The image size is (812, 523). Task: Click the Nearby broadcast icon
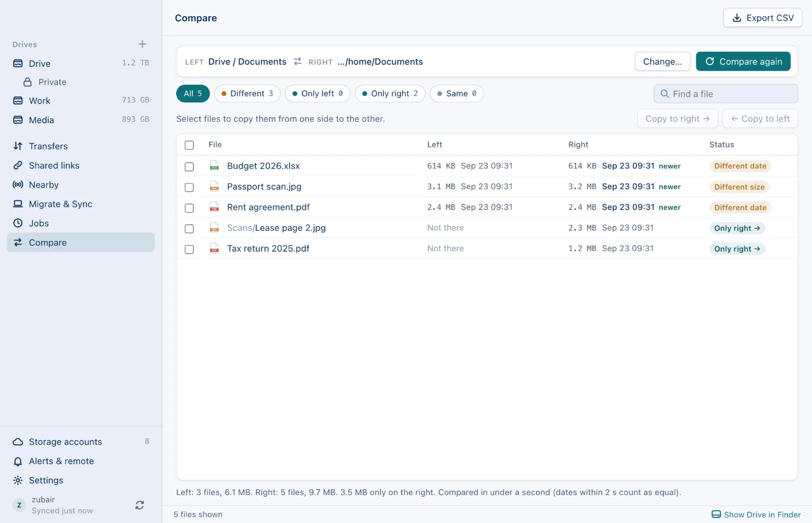click(x=18, y=185)
